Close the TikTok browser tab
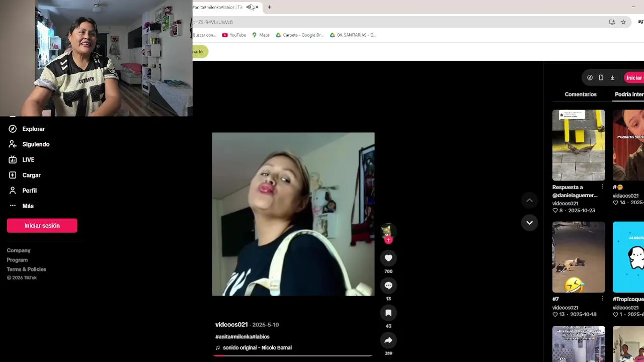The height and width of the screenshot is (362, 644). tap(257, 7)
